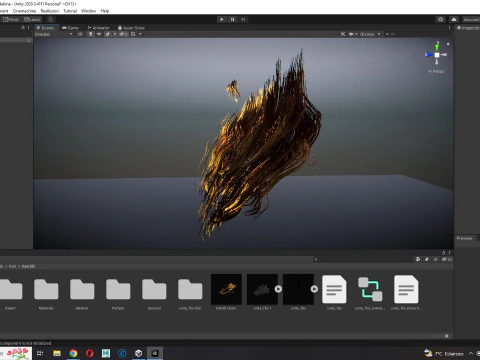Screen dimensions: 480x360
Task: Click the green Y axis of orientation gizmo
Action: [x=437, y=47]
